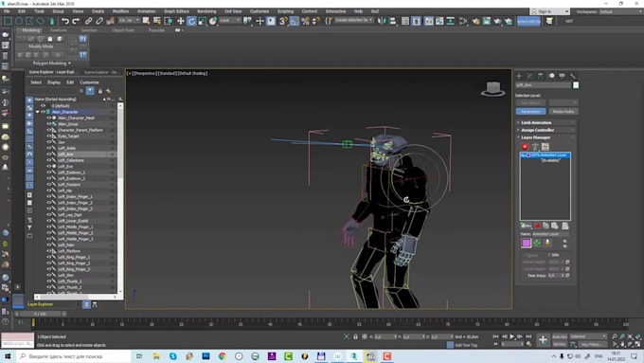Toggle visibility eye of Eyes_Target

(x=48, y=136)
